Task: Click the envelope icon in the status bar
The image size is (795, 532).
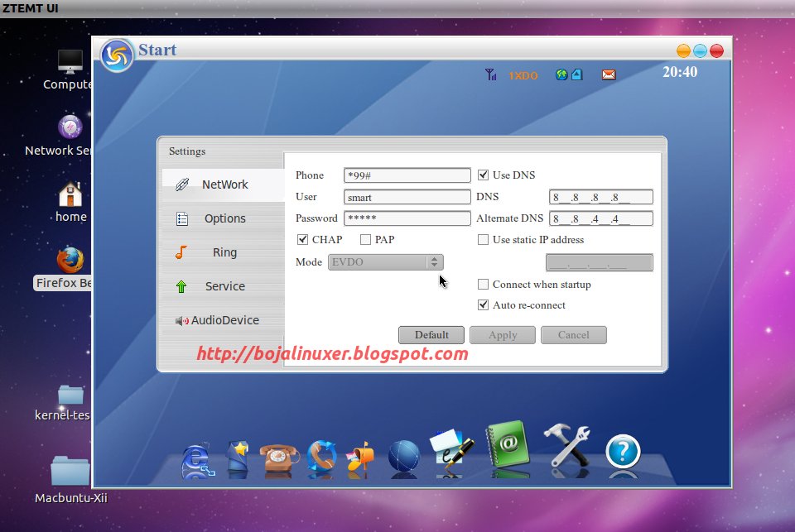Action: point(609,74)
